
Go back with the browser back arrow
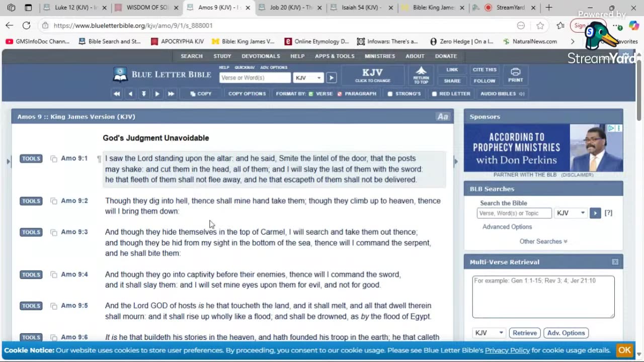(10, 25)
